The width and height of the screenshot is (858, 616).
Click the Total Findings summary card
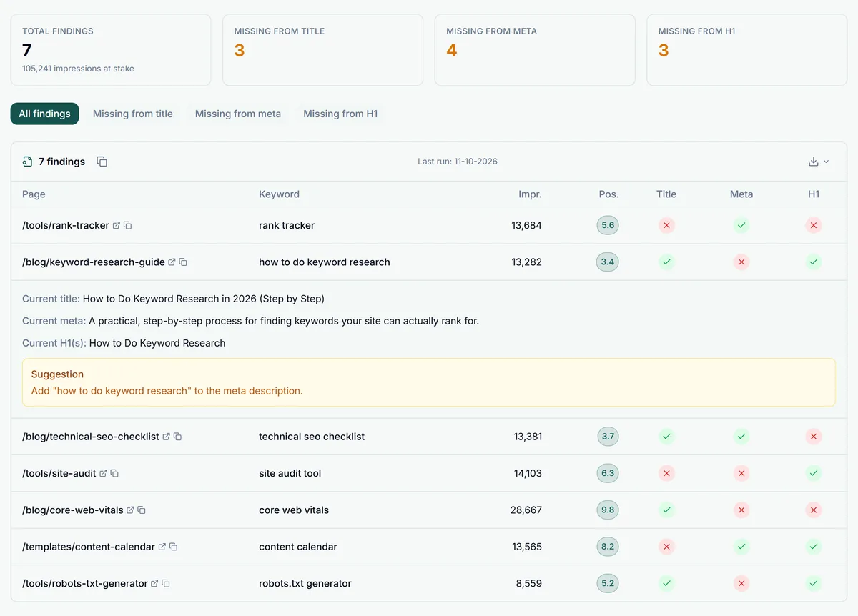point(111,50)
